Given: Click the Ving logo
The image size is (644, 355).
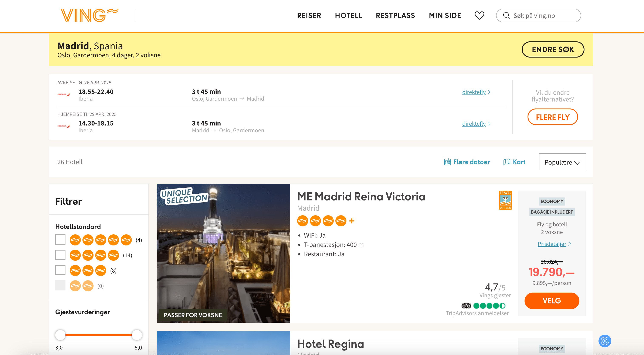Looking at the screenshot, I should pos(89,15).
